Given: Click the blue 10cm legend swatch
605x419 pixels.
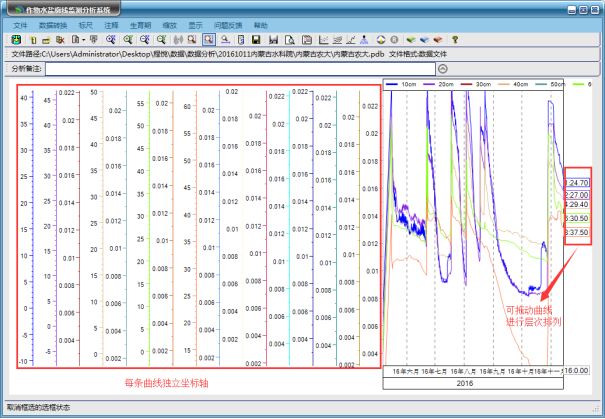Looking at the screenshot, I should [392, 84].
